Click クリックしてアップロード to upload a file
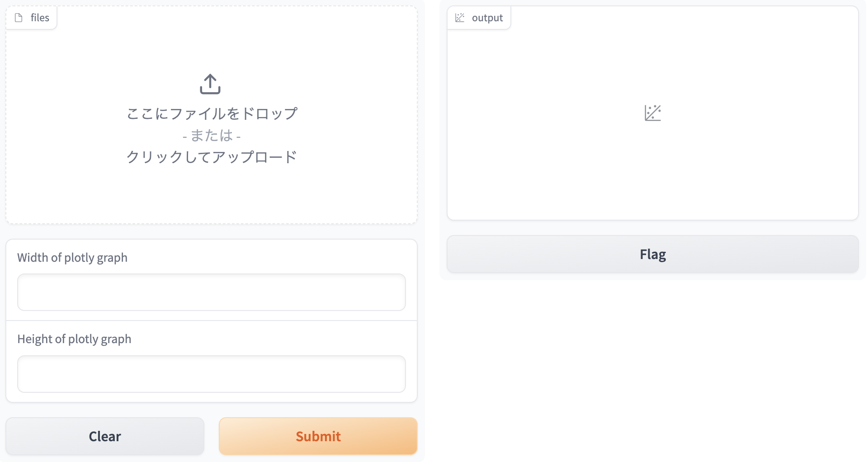 click(x=212, y=156)
